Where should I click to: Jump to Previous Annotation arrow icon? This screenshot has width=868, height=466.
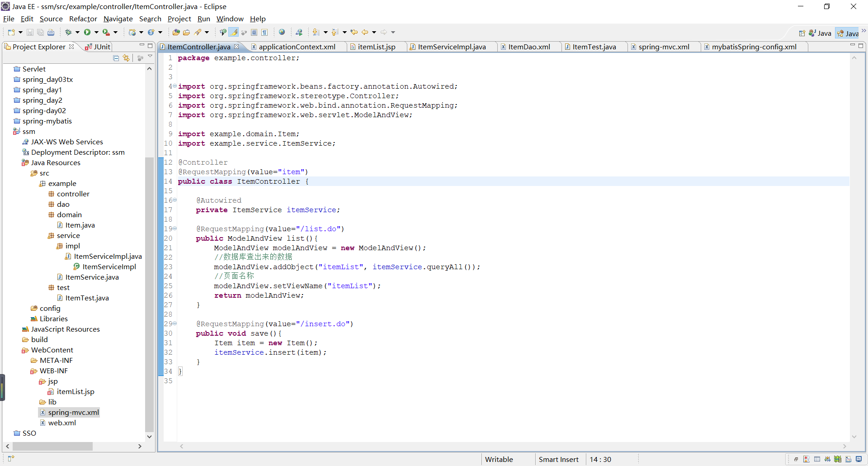click(335, 32)
